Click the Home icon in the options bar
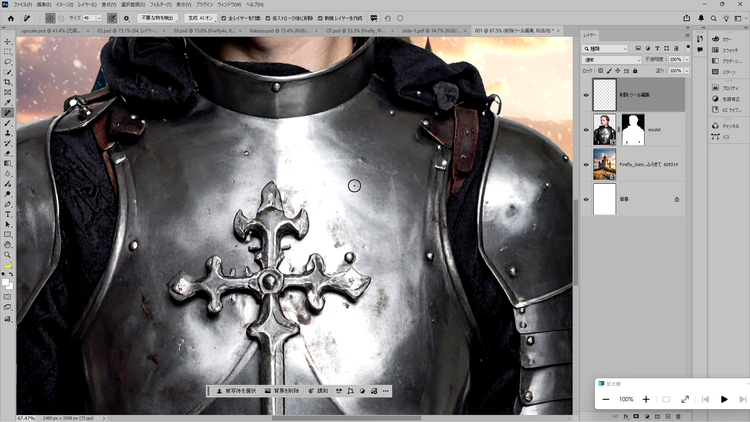750x422 pixels. pos(9,18)
